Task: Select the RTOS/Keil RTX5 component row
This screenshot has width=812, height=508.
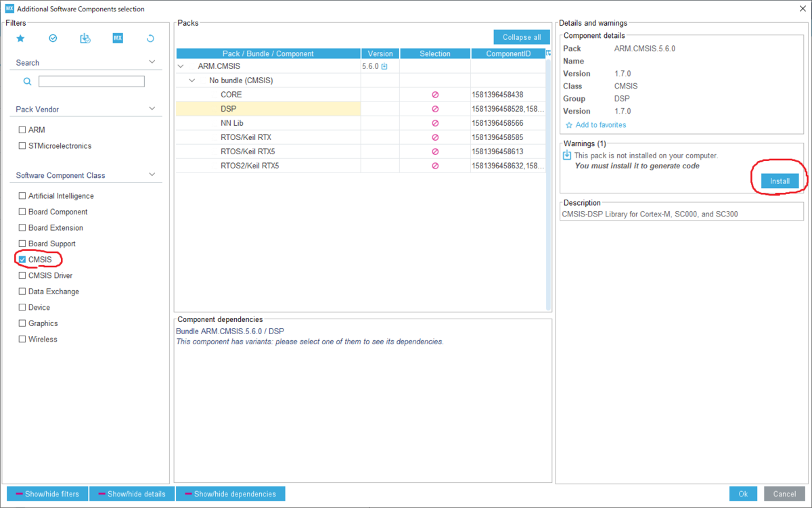Action: (361, 152)
